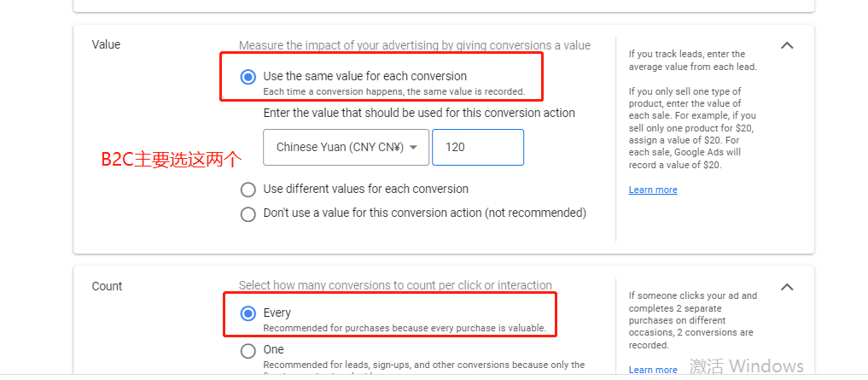Open "Learn more" link in Value help

(653, 190)
